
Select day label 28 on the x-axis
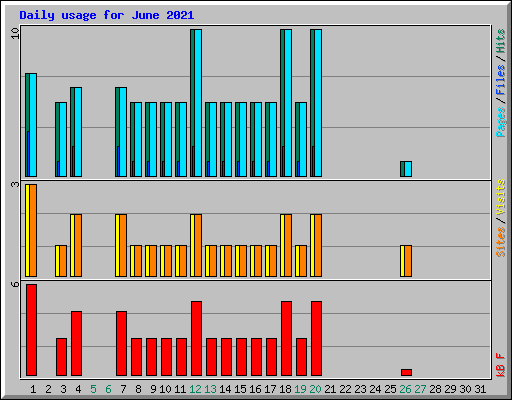click(x=435, y=389)
